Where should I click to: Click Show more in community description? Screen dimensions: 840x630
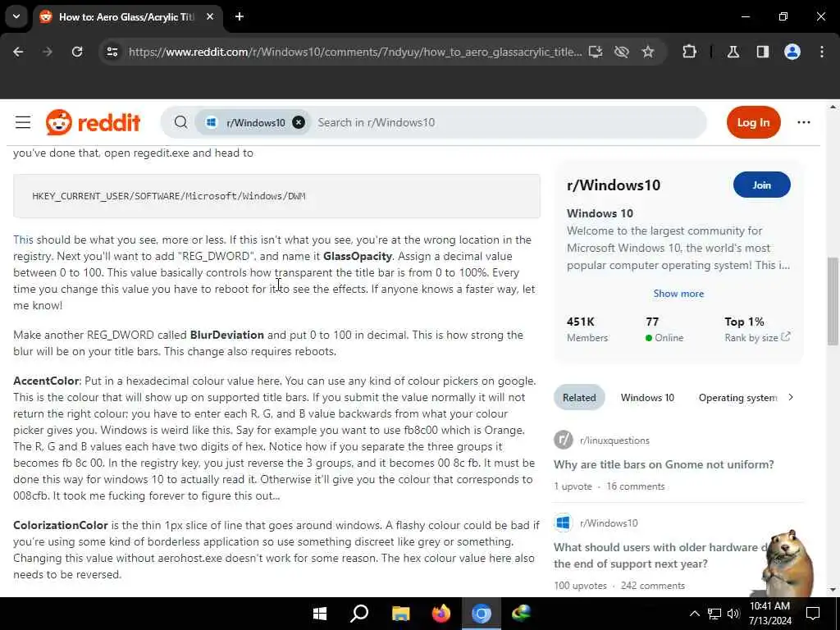pos(678,294)
